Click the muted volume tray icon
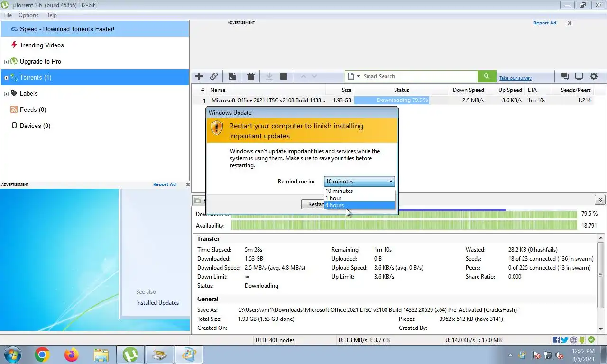607x364 pixels. (559, 355)
